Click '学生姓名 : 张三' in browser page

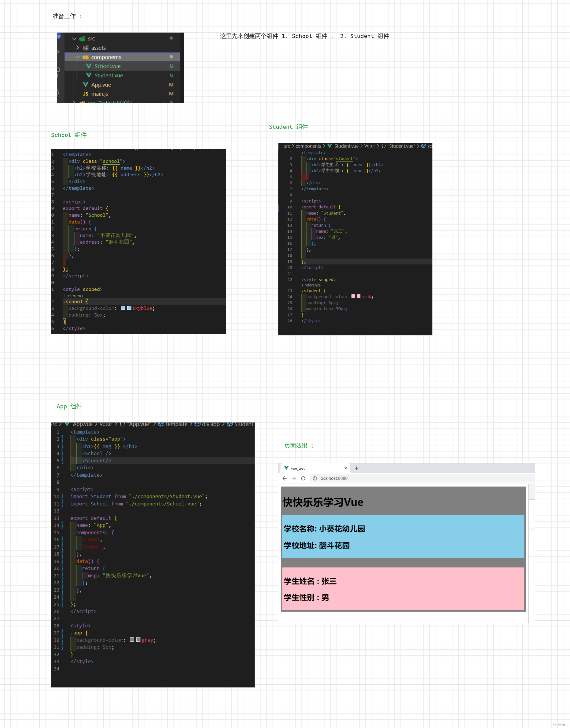pos(310,581)
